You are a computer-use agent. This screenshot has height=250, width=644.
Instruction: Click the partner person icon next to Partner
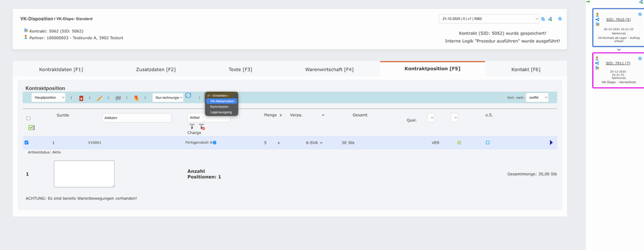(26, 37)
